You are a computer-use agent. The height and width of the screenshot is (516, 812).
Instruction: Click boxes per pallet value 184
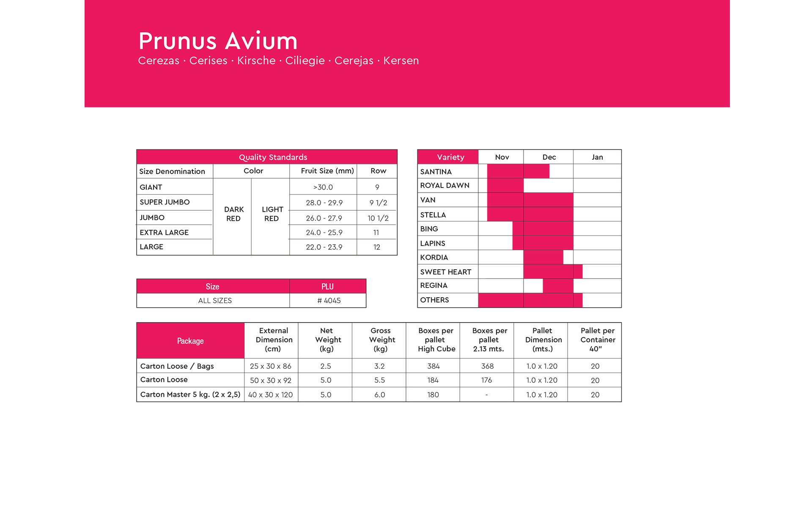(x=433, y=380)
